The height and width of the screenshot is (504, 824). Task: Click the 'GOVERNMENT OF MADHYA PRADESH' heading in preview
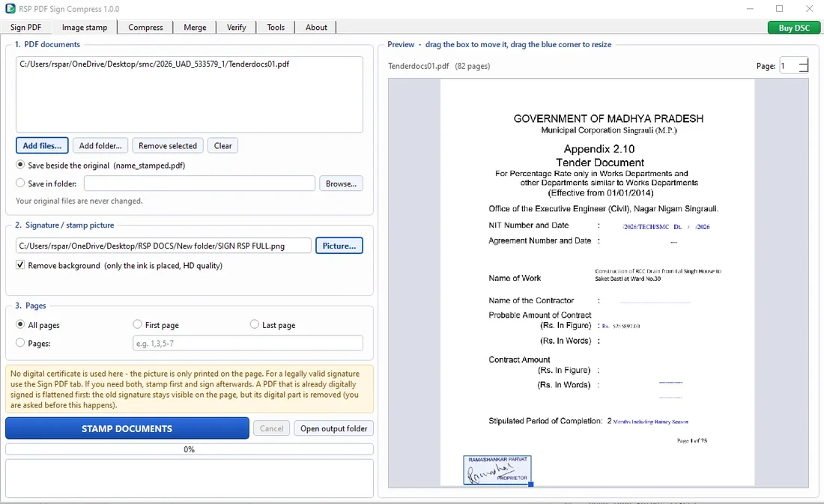click(x=608, y=119)
